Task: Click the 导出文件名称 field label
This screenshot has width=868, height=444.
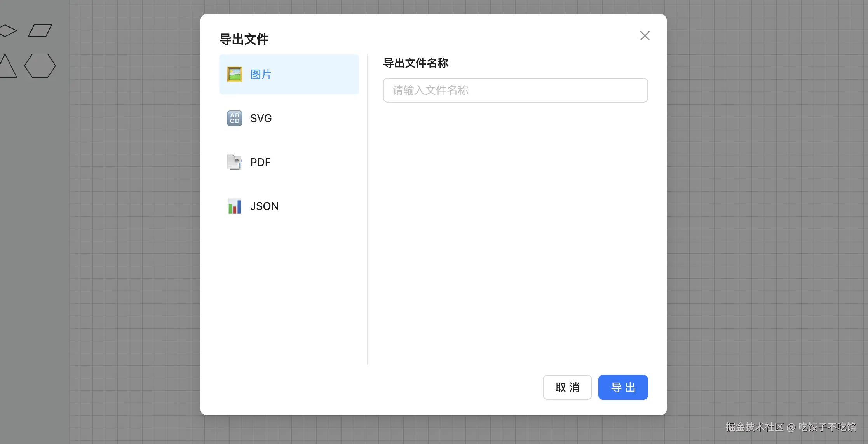Action: [415, 63]
